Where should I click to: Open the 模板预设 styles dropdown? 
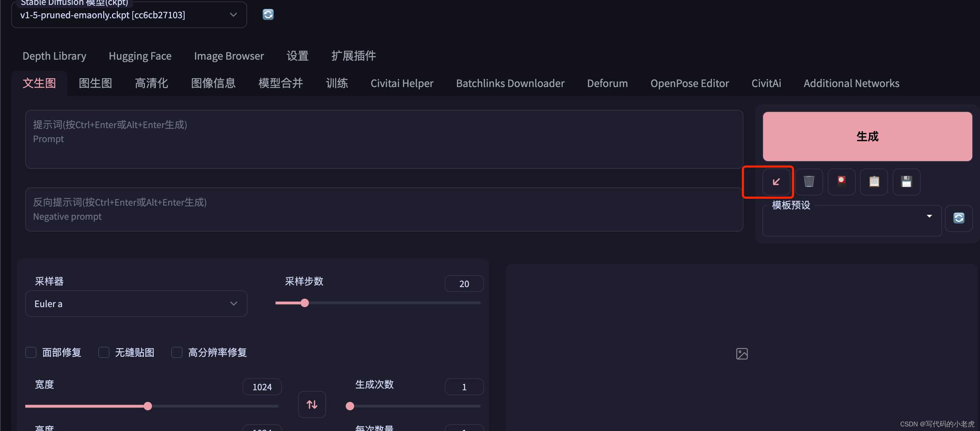coord(852,221)
